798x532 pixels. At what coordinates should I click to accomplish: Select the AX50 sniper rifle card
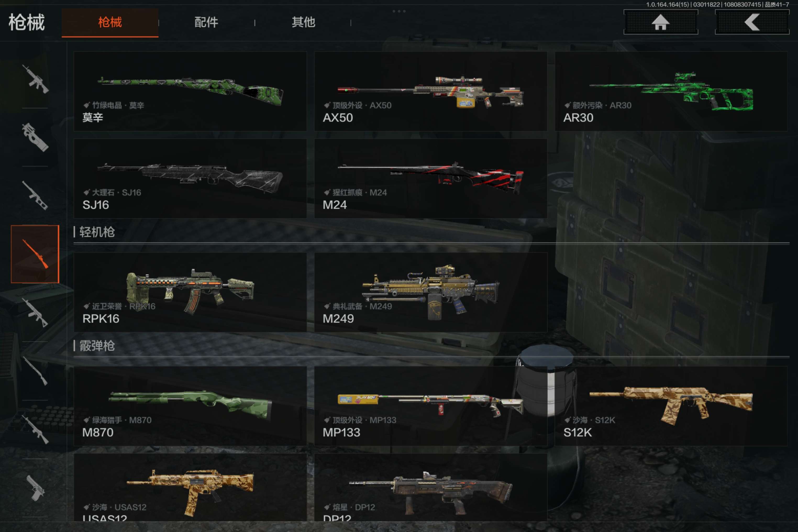click(431, 91)
